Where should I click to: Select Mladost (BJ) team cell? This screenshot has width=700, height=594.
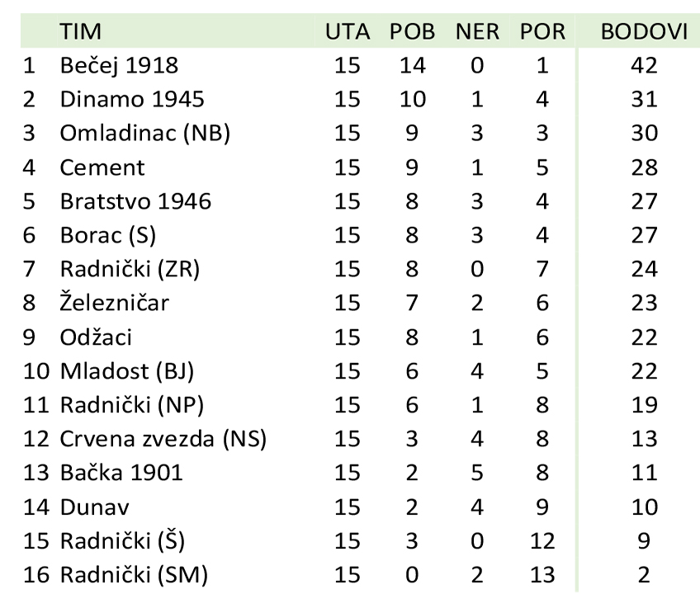pyautogui.click(x=127, y=371)
